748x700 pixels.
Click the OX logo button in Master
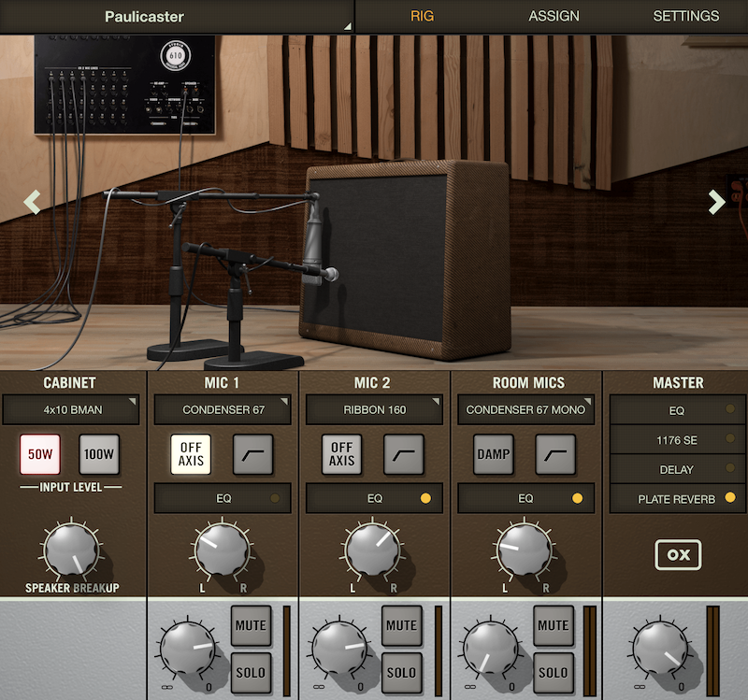678,555
